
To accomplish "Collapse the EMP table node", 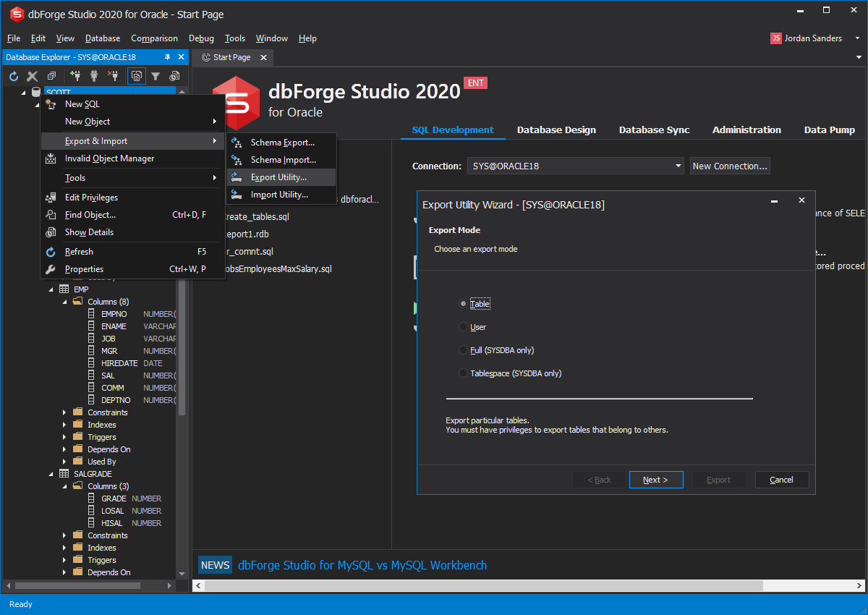I will [51, 289].
